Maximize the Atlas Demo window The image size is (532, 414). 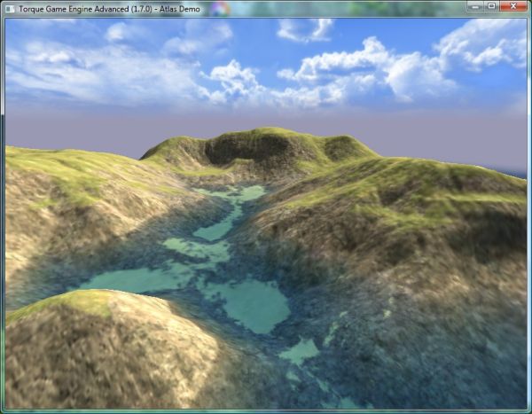tap(491, 6)
